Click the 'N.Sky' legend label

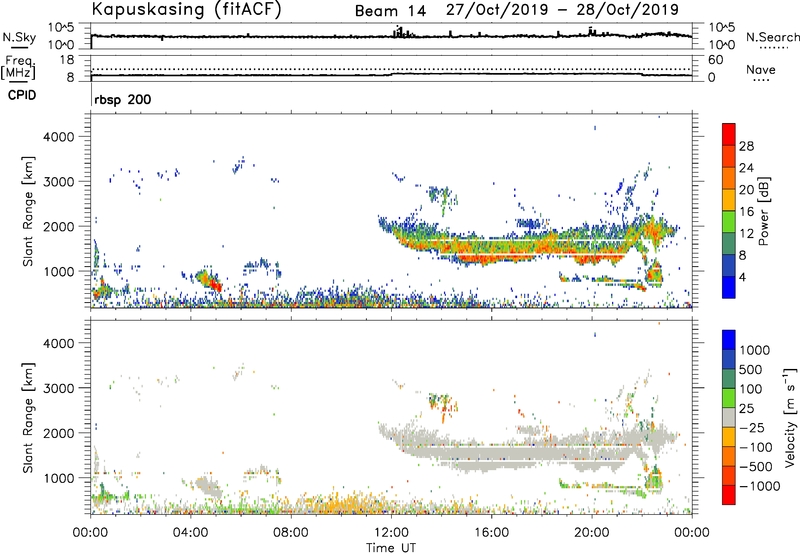[x=19, y=37]
